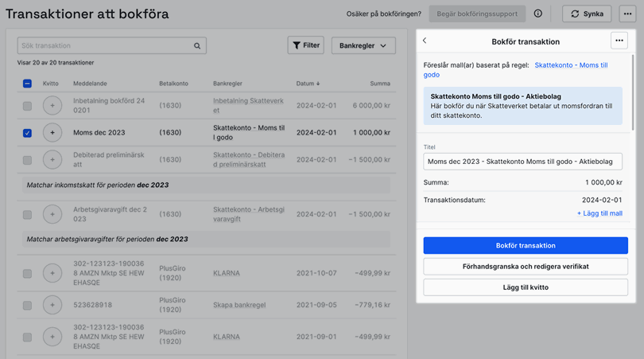Open the Skattekonto - Moms till godo rule link
The height and width of the screenshot is (359, 644).
(x=571, y=65)
